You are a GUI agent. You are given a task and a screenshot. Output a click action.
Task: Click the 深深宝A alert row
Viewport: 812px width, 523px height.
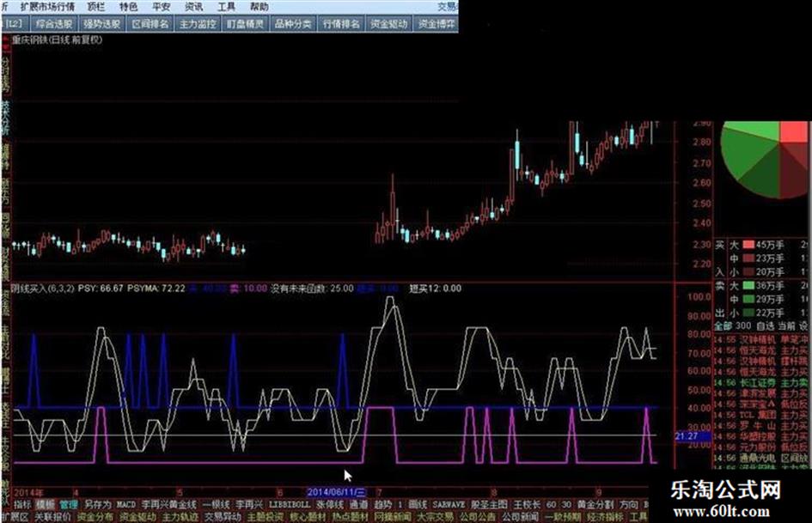pyautogui.click(x=762, y=404)
